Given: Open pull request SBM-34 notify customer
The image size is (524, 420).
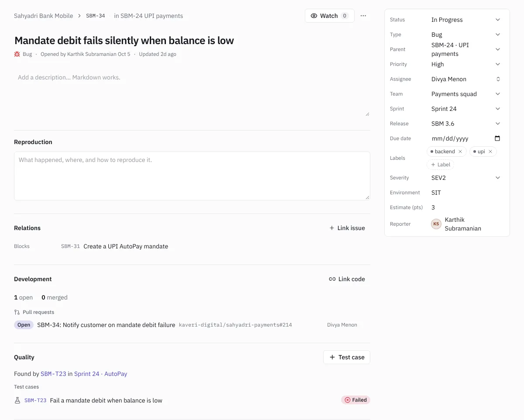Looking at the screenshot, I should [106, 325].
